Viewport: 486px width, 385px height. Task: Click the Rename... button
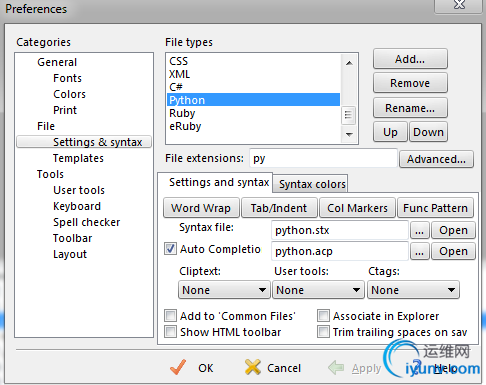(410, 108)
